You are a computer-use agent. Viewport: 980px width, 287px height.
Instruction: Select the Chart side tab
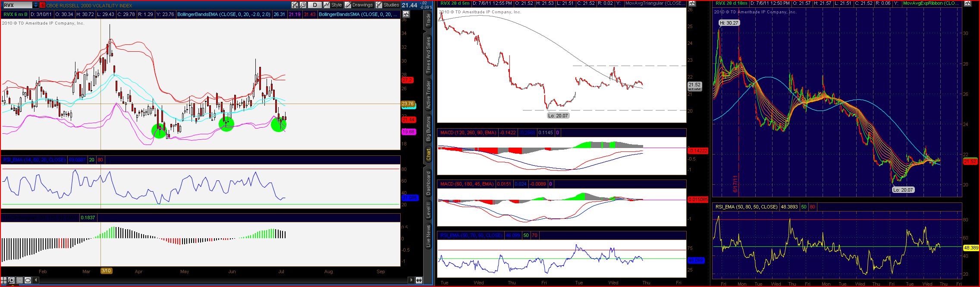428,155
